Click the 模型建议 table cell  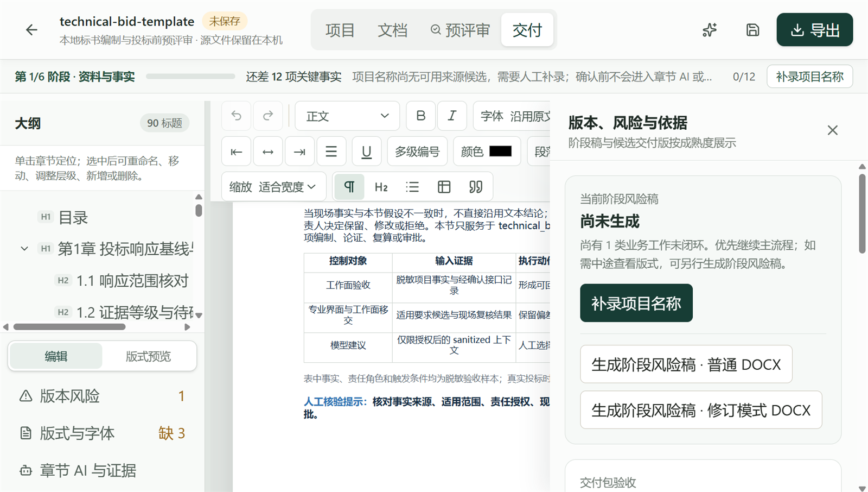pos(348,345)
